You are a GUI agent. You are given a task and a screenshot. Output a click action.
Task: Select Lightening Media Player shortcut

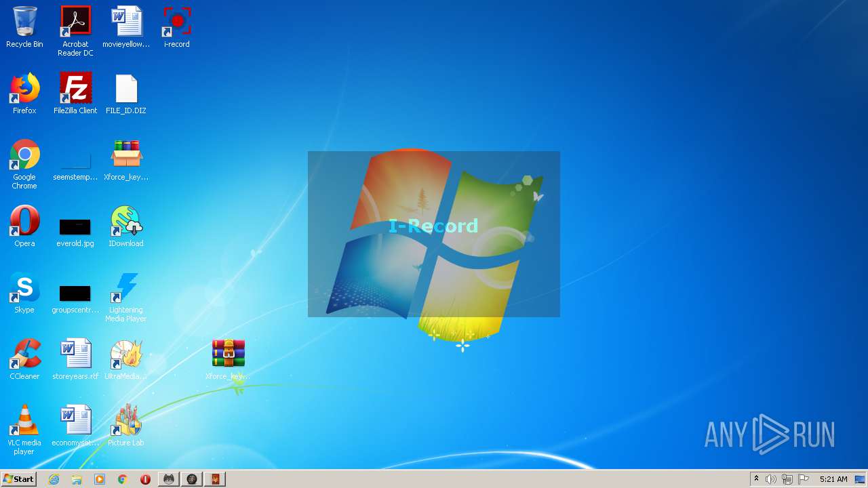pyautogui.click(x=126, y=297)
